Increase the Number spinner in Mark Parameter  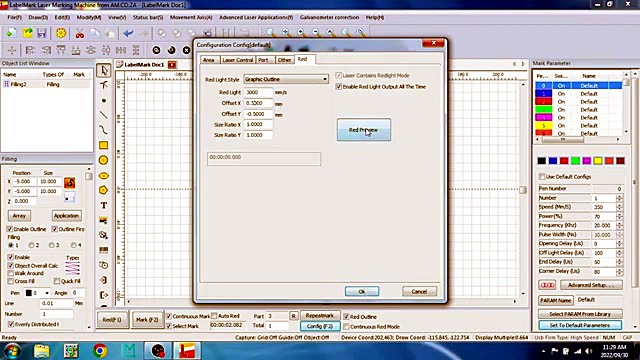tap(619, 196)
